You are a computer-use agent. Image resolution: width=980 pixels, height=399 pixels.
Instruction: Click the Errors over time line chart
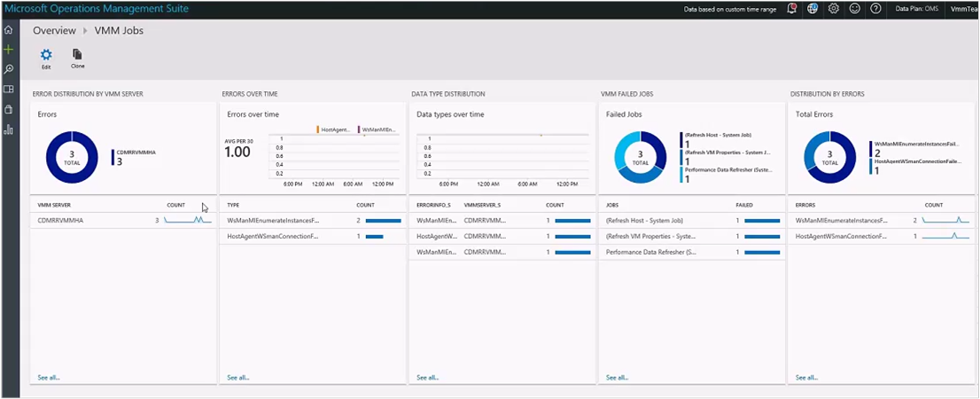(334, 156)
